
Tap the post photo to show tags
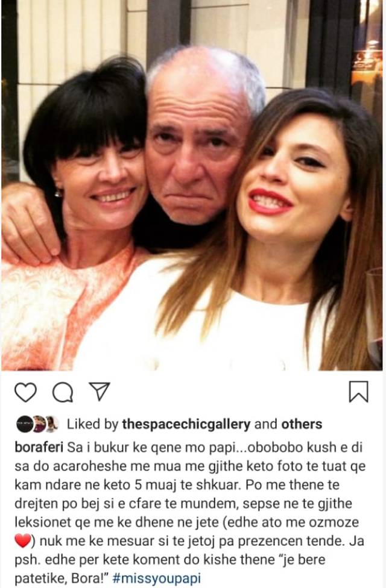(x=192, y=185)
